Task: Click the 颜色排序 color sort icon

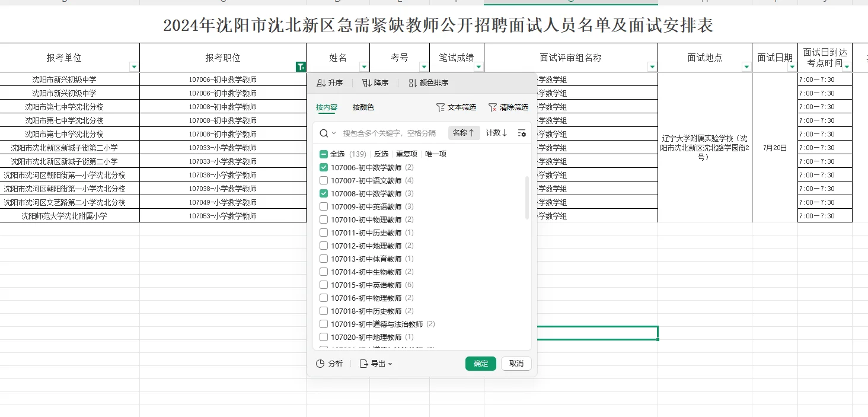Action: 413,83
